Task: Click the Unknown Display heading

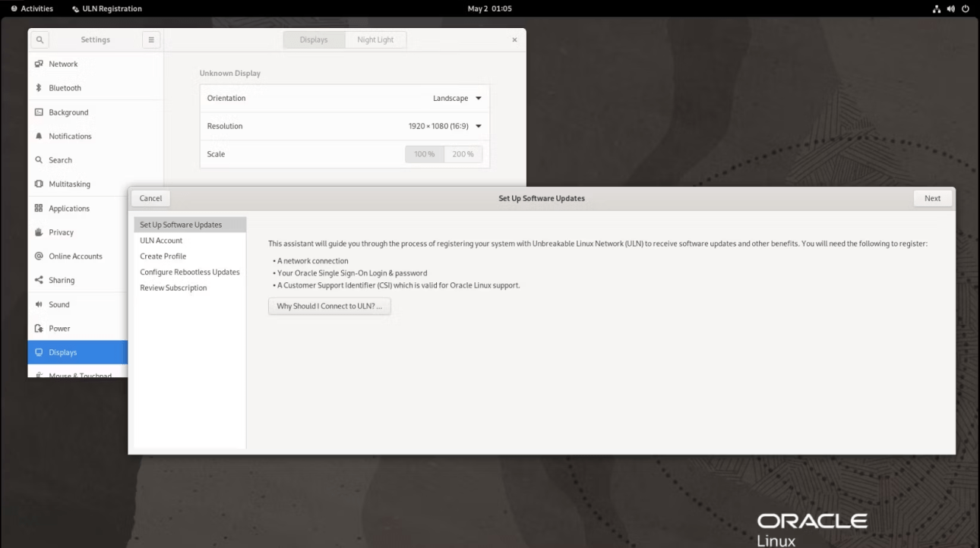Action: (x=230, y=74)
